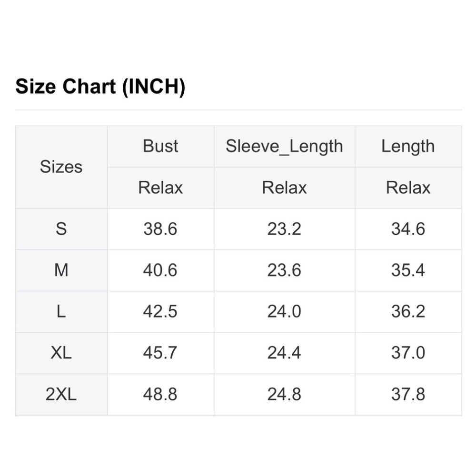The height and width of the screenshot is (476, 476).
Task: Select the 23.6 sleeve length cell
Action: pyautogui.click(x=284, y=270)
